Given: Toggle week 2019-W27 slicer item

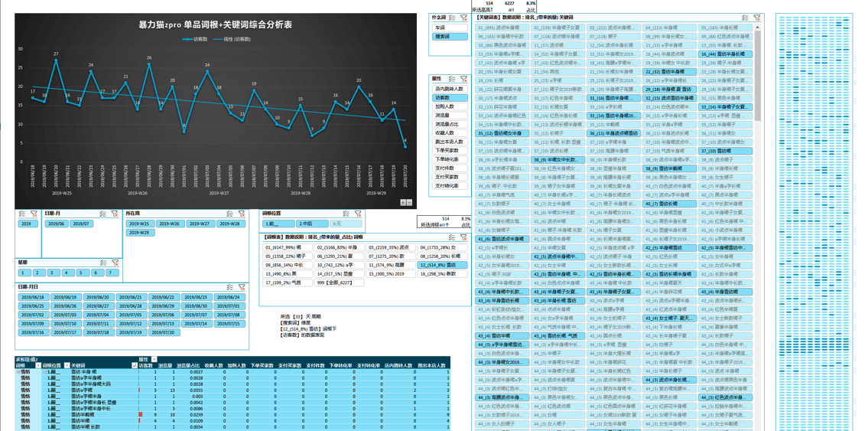Looking at the screenshot, I should coord(200,224).
